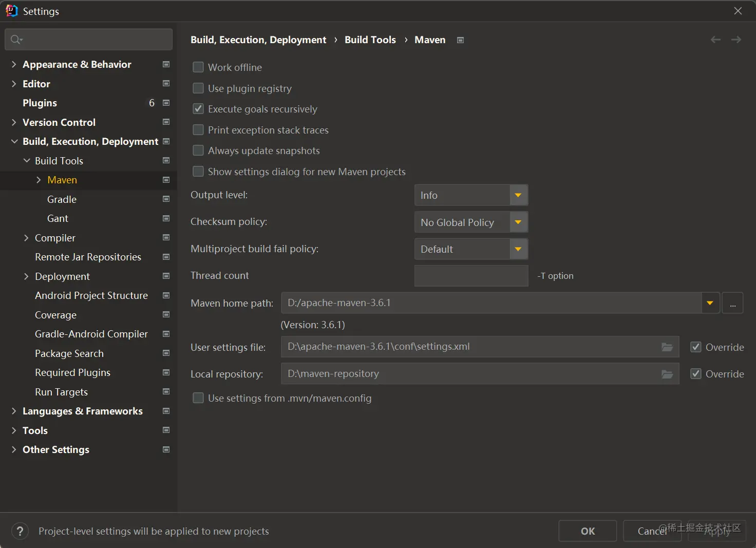
Task: Click the Thread count input field
Action: tap(471, 276)
